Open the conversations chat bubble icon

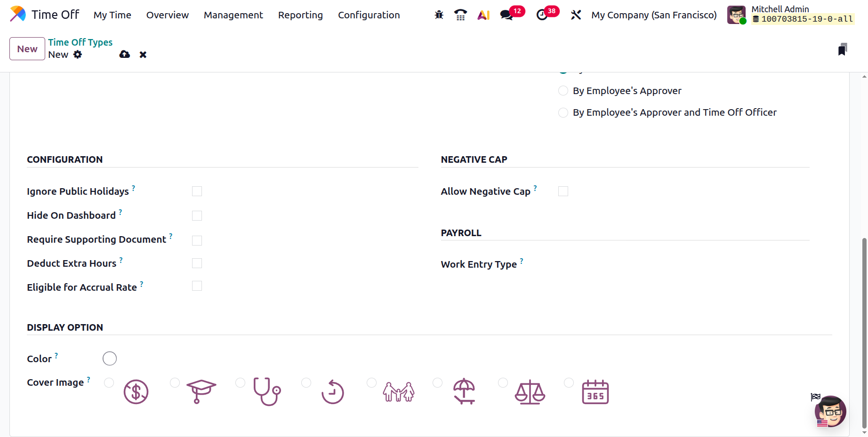506,15
